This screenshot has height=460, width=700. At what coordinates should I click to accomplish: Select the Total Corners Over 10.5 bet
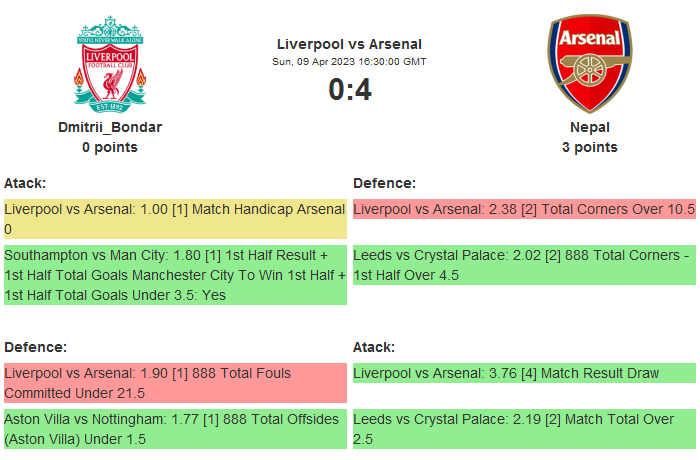click(523, 210)
